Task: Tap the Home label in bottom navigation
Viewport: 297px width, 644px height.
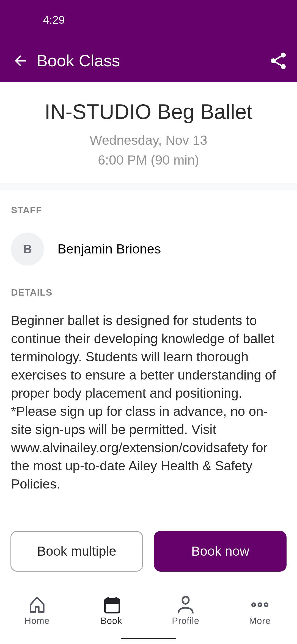Action: pyautogui.click(x=37, y=621)
